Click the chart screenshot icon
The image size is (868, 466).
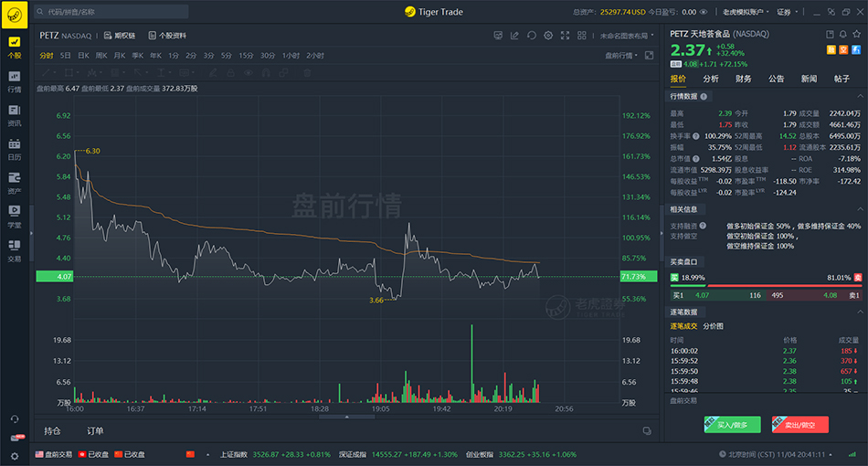[498, 36]
